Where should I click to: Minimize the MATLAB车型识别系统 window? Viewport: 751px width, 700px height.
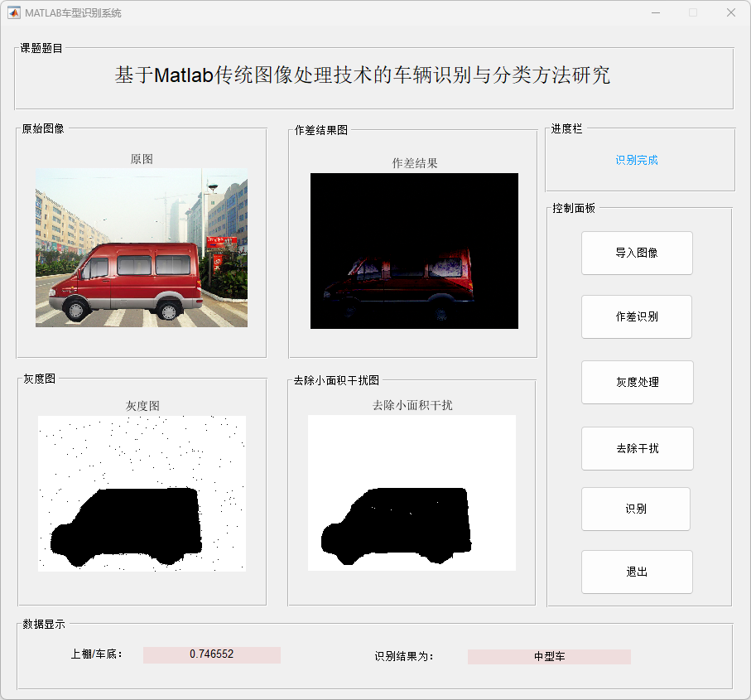coord(656,12)
